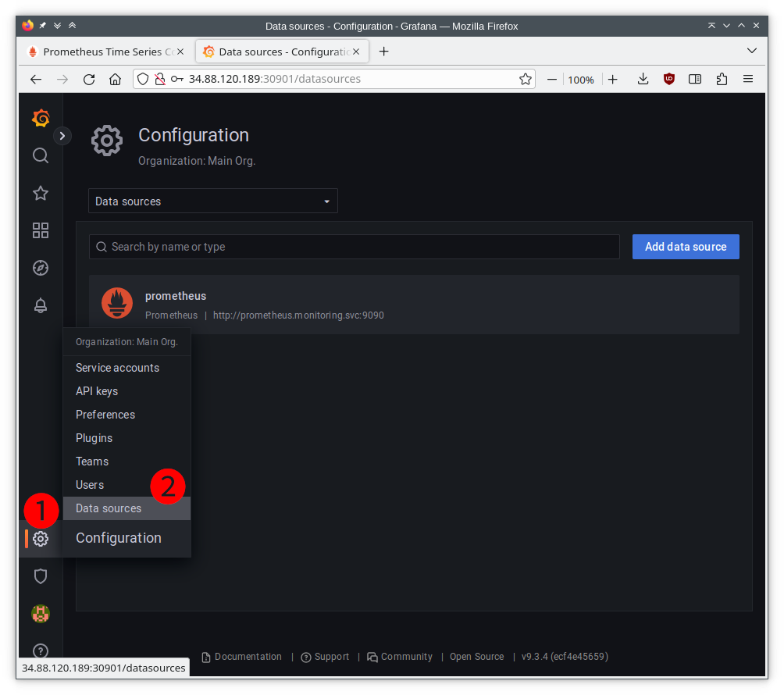
Task: Open the Grafana home logo
Action: tap(41, 119)
